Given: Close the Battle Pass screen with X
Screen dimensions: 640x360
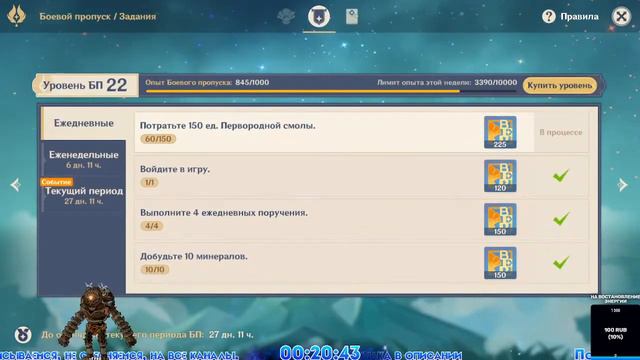Looking at the screenshot, I should pos(622,16).
